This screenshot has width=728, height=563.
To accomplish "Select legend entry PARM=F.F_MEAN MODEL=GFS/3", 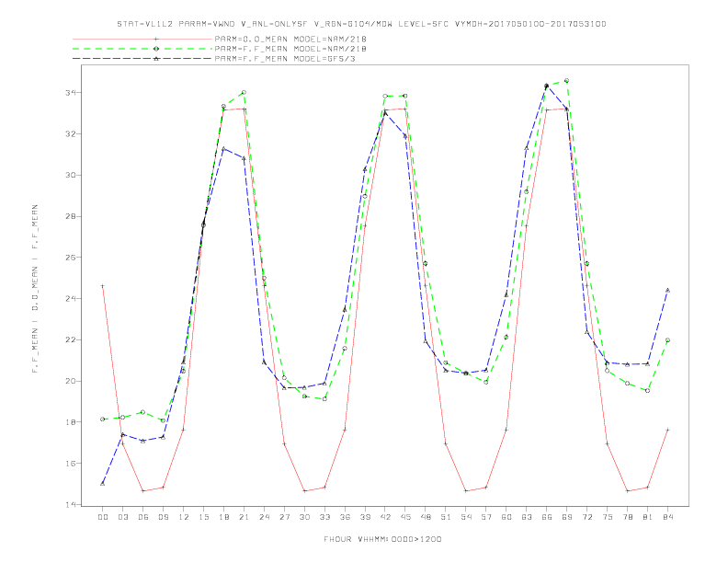I will 285,59.
